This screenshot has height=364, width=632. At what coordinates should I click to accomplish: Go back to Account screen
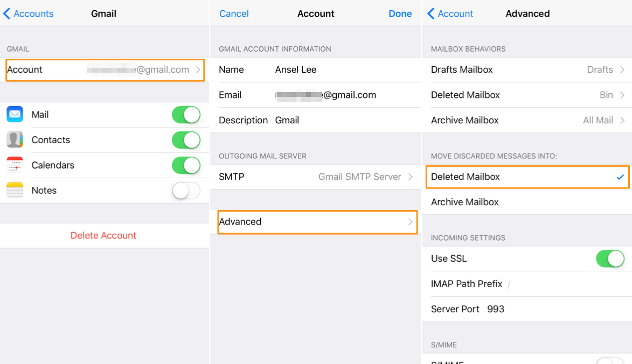coord(450,14)
